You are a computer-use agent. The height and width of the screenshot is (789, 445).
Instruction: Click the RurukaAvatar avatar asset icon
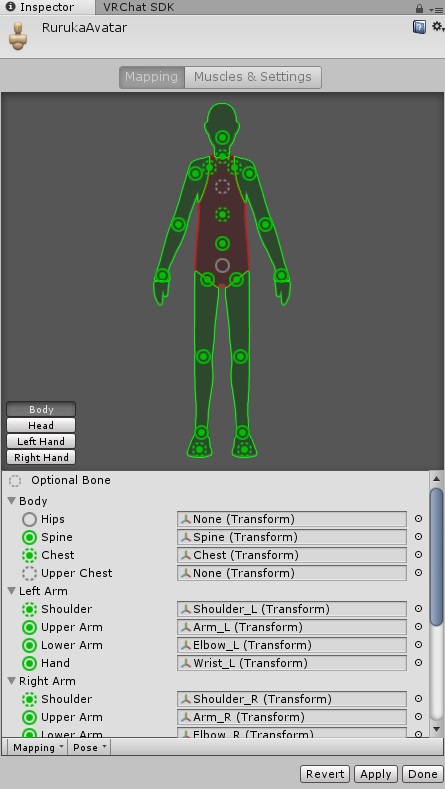coord(19,35)
